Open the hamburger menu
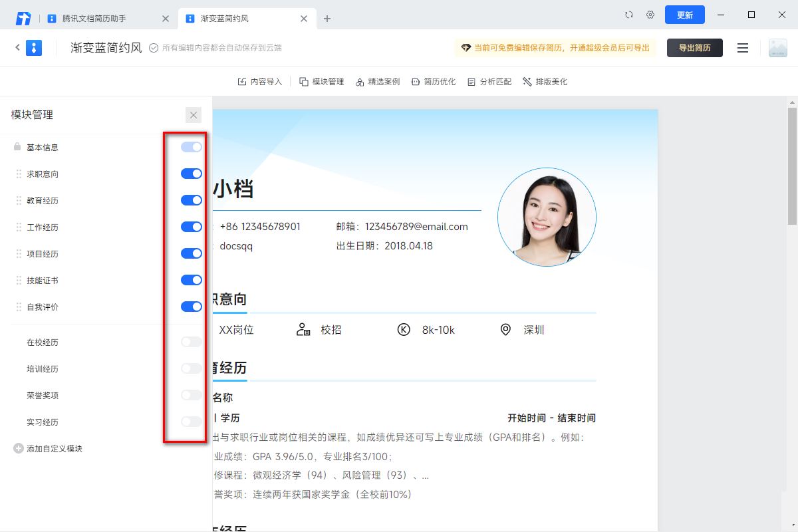798x532 pixels. pos(743,48)
